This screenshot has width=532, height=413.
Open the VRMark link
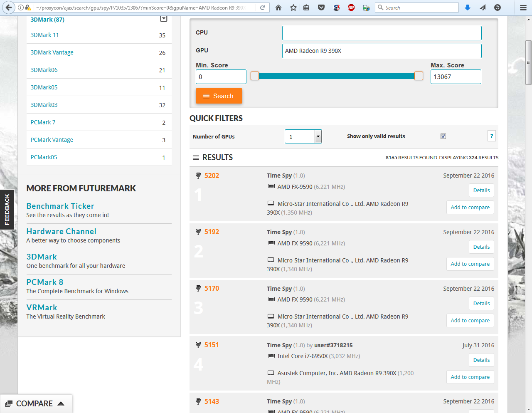point(42,308)
